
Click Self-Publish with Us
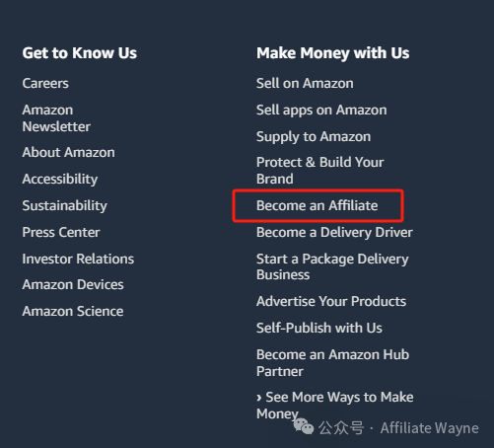click(319, 328)
